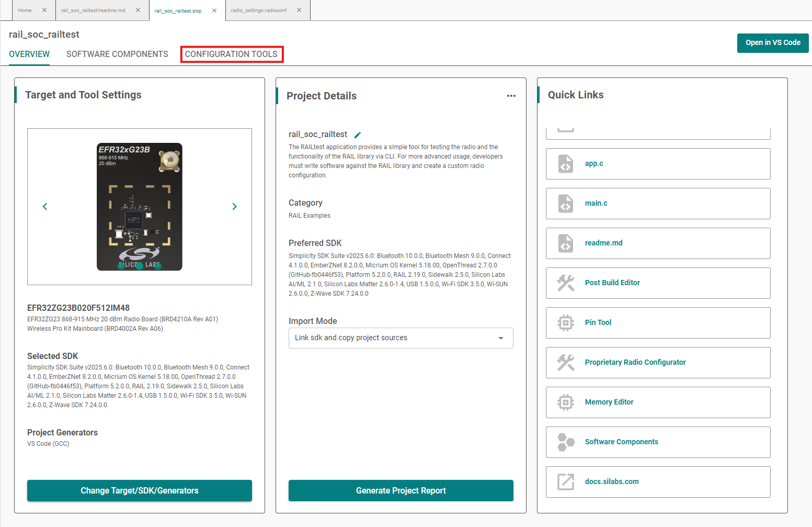Open the CONFIGURATION TOOLS tab
This screenshot has width=812, height=527.
point(232,54)
